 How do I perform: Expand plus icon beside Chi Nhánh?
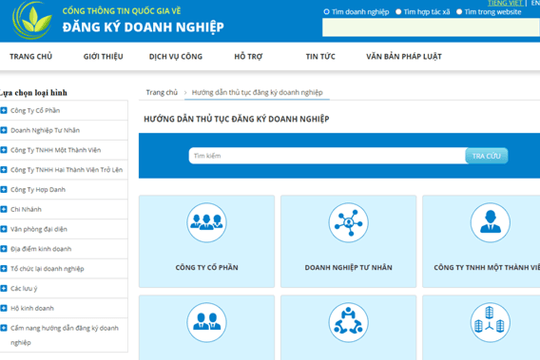pyautogui.click(x=3, y=209)
